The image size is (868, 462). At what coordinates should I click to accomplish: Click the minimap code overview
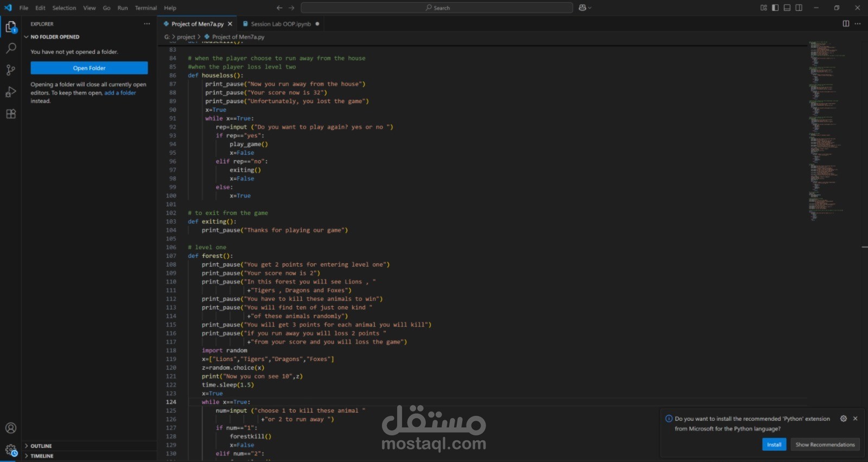(825, 130)
